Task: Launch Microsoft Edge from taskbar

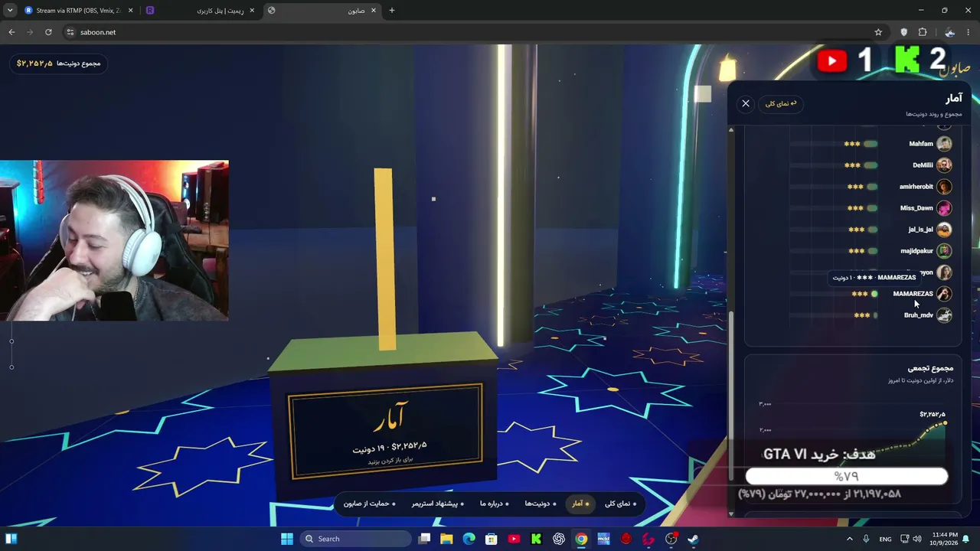Action: (x=469, y=539)
